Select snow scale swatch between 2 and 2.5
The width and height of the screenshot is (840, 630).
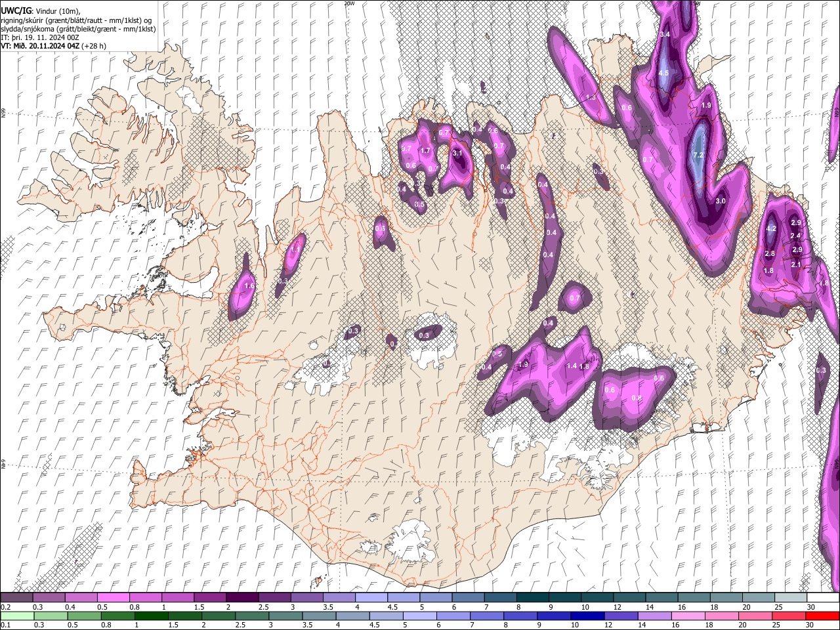coord(241,598)
